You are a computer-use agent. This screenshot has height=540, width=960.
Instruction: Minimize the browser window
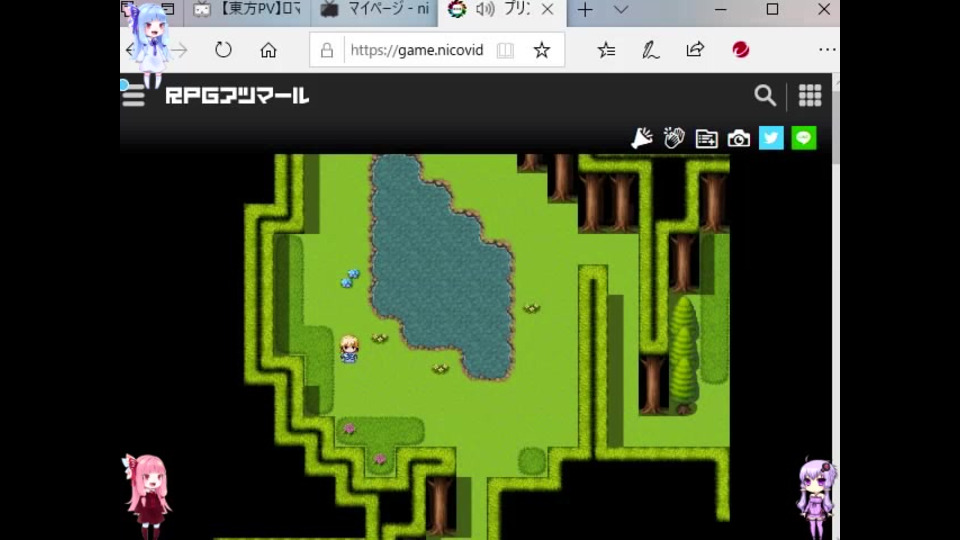(721, 10)
